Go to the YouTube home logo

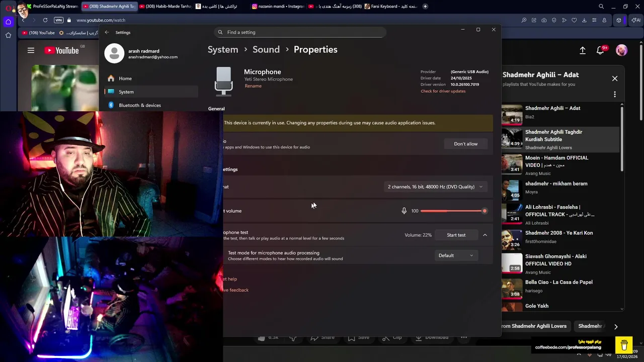(x=61, y=50)
